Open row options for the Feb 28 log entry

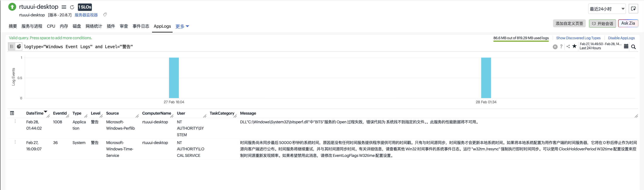[15, 121]
